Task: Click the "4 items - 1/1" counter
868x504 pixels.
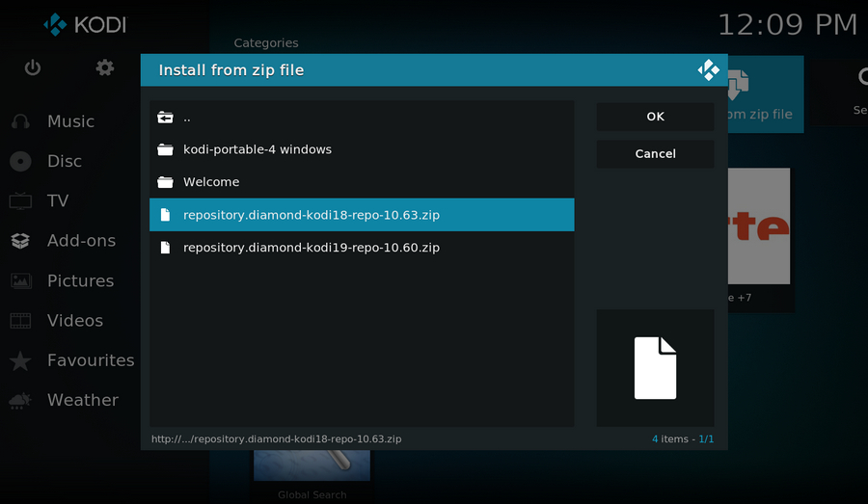Action: 683,439
